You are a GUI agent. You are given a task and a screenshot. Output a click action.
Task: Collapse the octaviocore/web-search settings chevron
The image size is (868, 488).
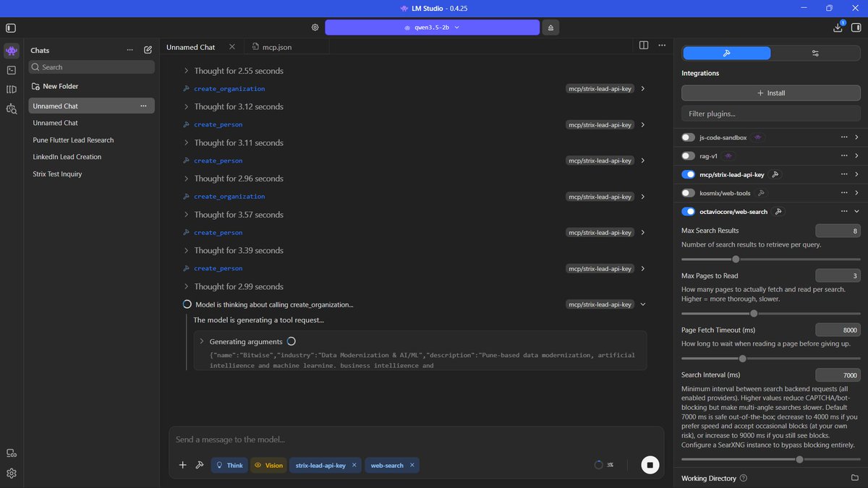click(x=857, y=212)
